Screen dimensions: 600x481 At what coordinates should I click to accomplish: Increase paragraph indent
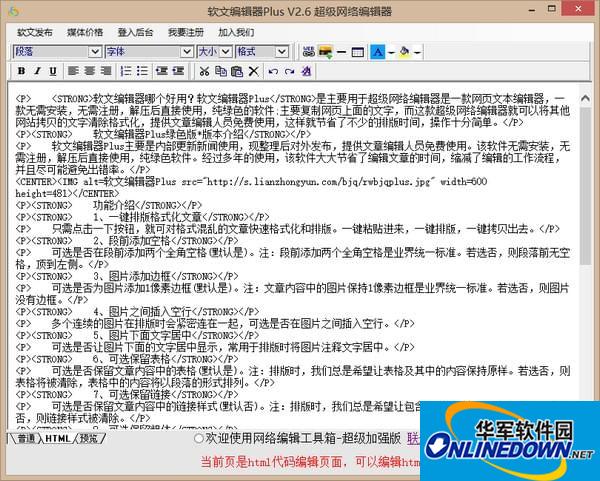178,71
